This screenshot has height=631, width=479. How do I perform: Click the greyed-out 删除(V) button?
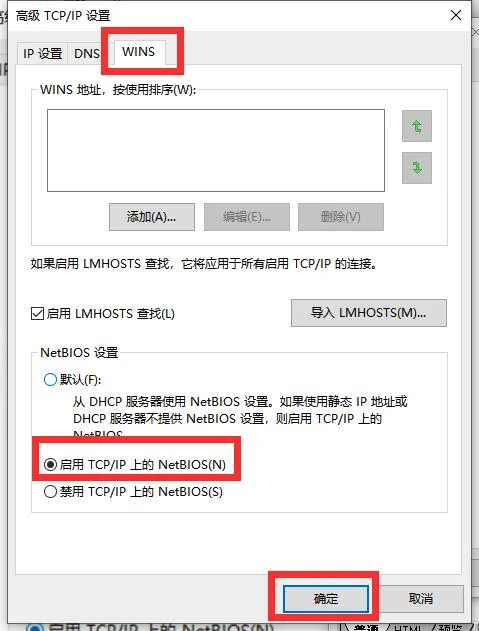click(x=341, y=217)
